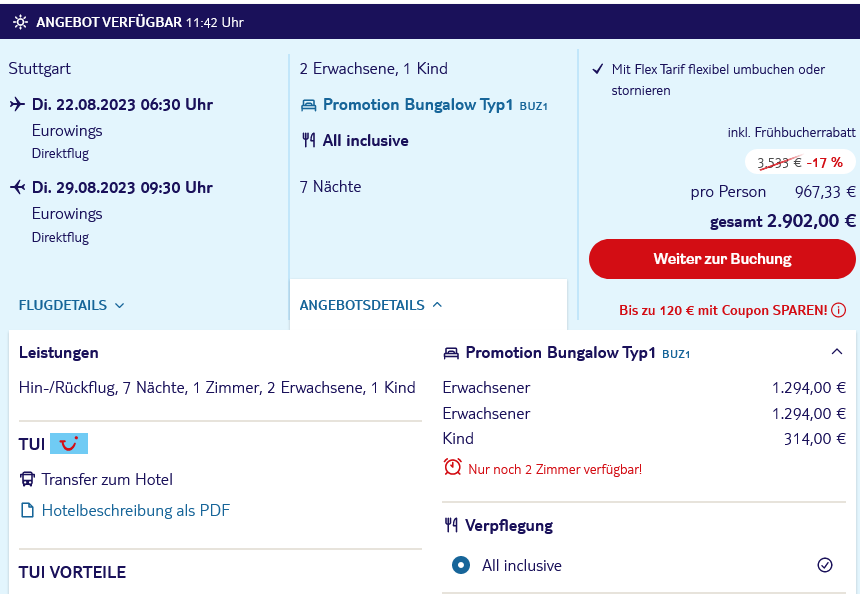Collapse the Angebotsdetails tab
Screen dimensions: 860x594
(370, 305)
